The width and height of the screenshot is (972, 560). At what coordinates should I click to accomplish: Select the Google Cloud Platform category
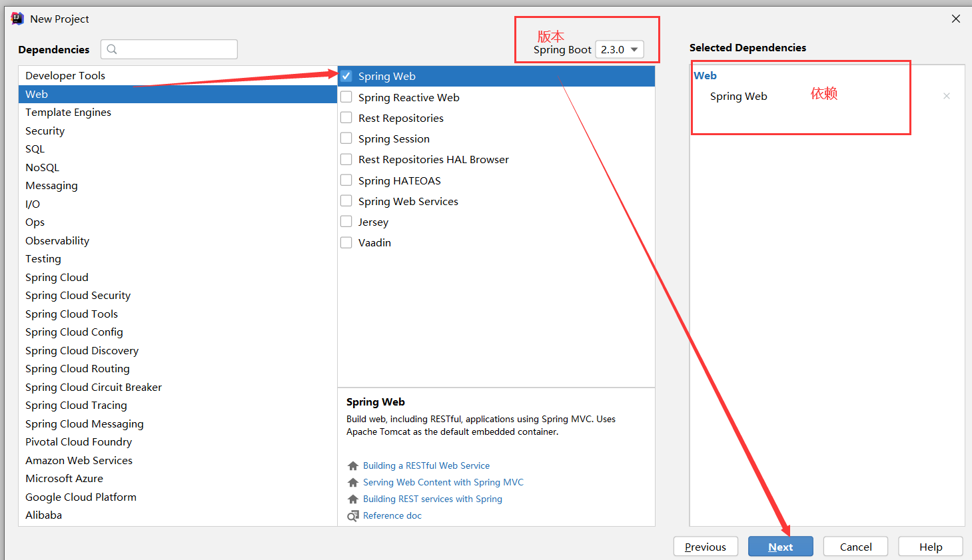click(x=178, y=497)
